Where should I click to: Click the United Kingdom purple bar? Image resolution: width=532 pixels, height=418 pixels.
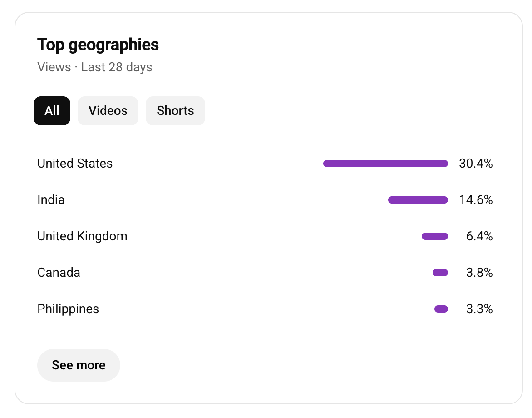(x=435, y=236)
